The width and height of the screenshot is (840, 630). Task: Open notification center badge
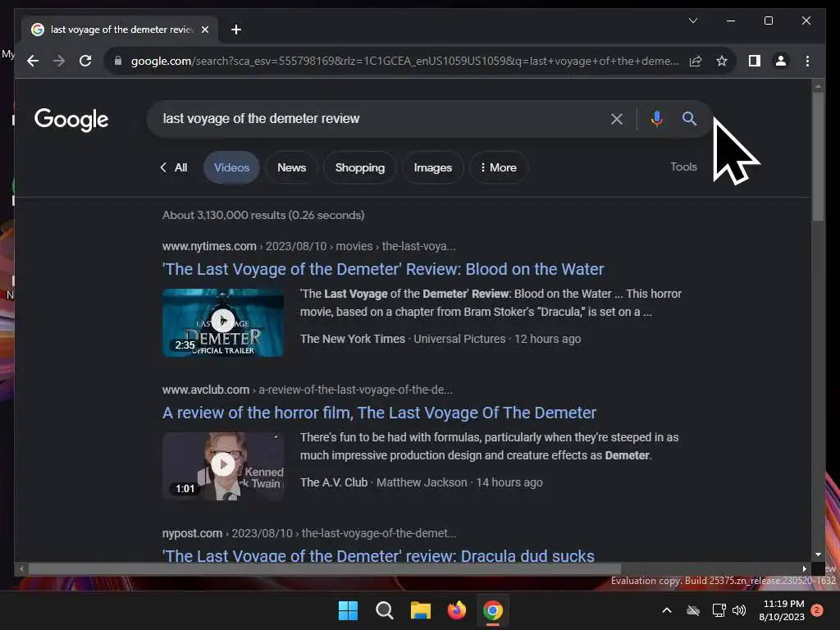pyautogui.click(x=817, y=610)
